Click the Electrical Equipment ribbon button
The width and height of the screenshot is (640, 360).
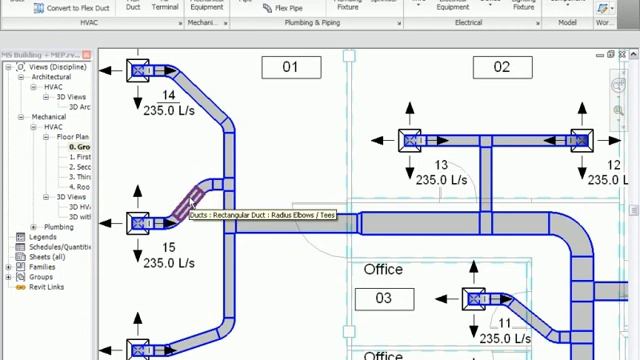[452, 5]
